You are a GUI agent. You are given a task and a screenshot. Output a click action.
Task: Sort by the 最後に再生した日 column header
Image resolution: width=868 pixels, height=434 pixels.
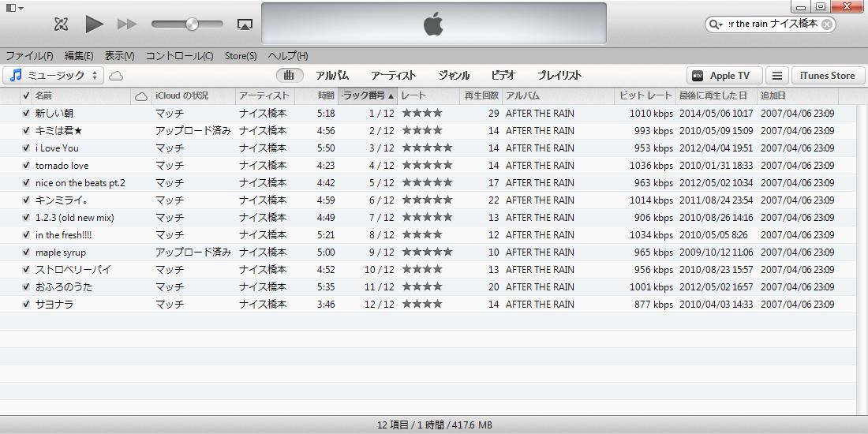[716, 95]
